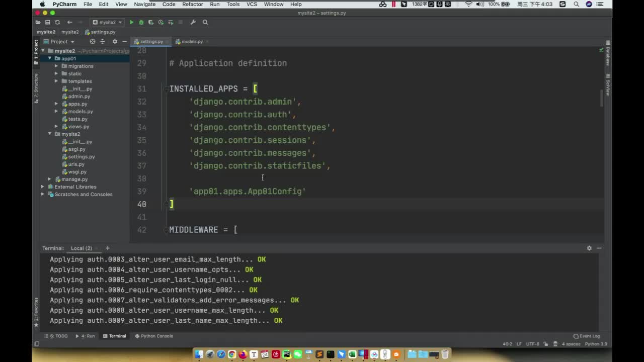644x362 pixels.
Task: Click the editor vertical scrollbar
Action: 602,98
